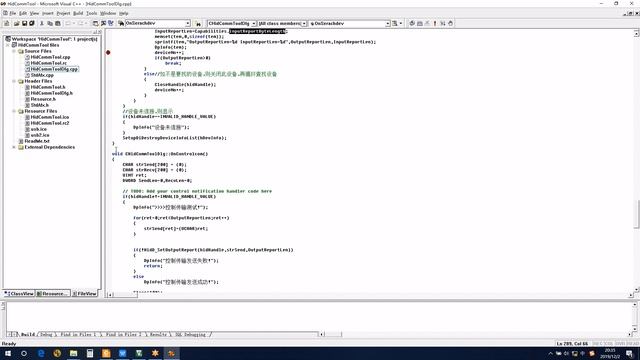Screen dimensions: 640x360
Task: Click the Open file toolbar icon
Action: point(17,24)
